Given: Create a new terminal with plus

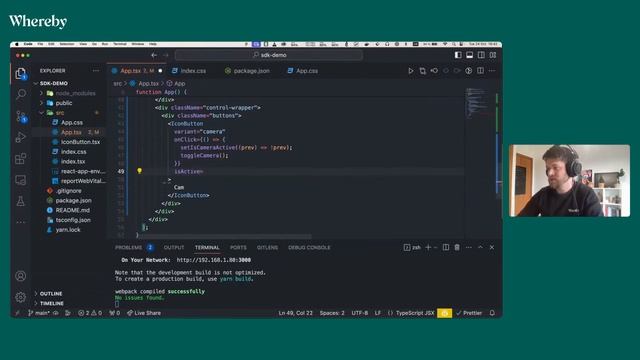Looking at the screenshot, I should point(428,247).
